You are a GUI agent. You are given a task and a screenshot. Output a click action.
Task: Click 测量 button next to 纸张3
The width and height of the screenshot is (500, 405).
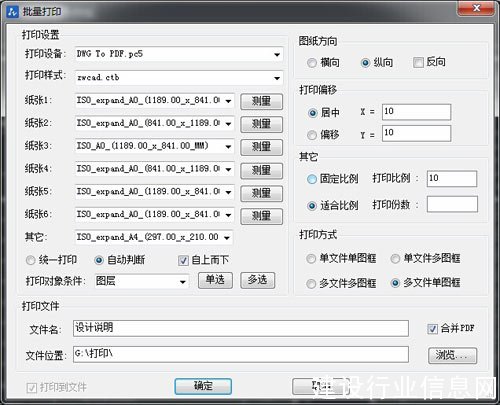262,147
